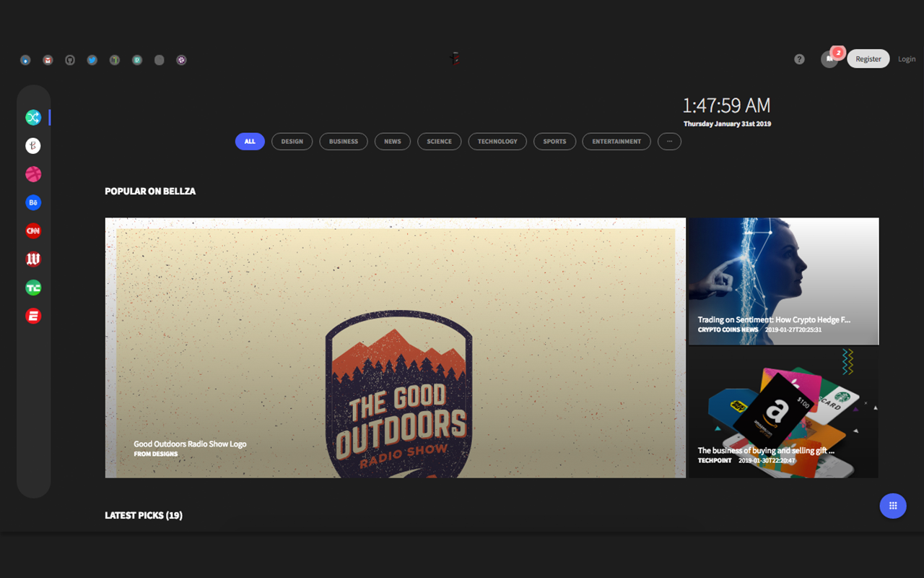Open Good Outdoors Radio Show Logo card
The width and height of the screenshot is (924, 578).
(396, 348)
